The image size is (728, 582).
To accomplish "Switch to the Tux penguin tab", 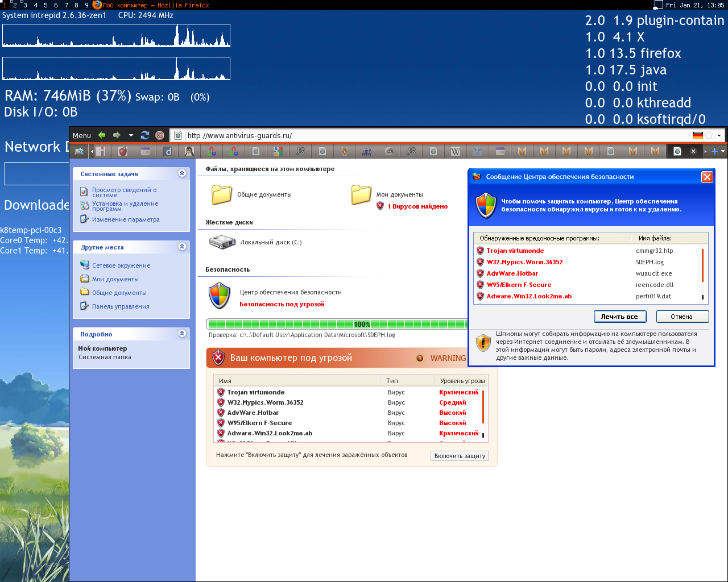I will coord(189,151).
